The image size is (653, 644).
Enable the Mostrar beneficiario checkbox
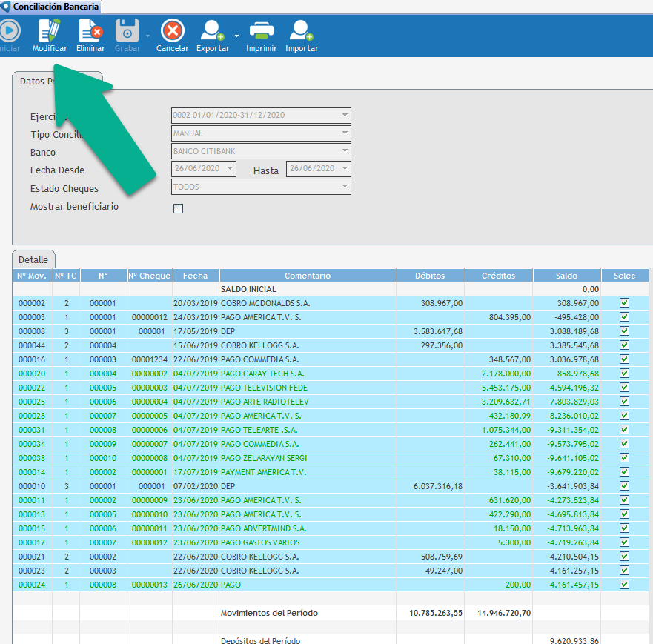(178, 209)
